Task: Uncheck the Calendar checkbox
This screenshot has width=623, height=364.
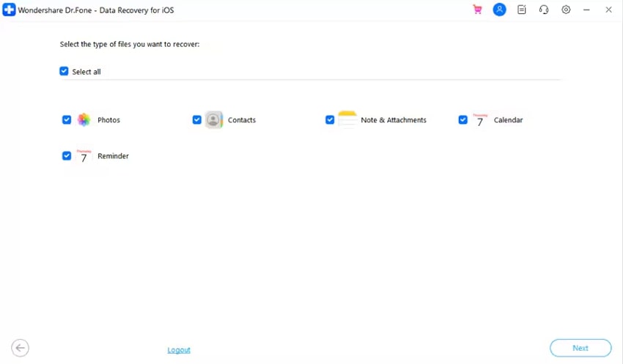Action: tap(463, 119)
